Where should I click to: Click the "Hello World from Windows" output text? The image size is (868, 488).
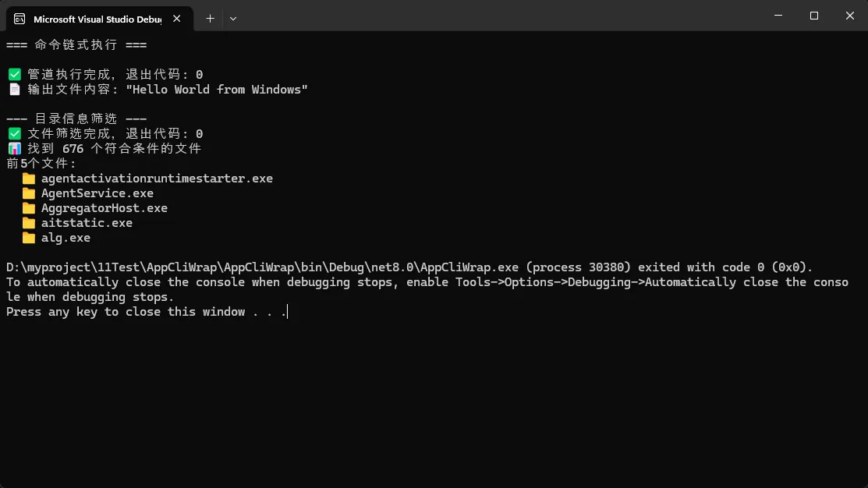[x=217, y=90]
